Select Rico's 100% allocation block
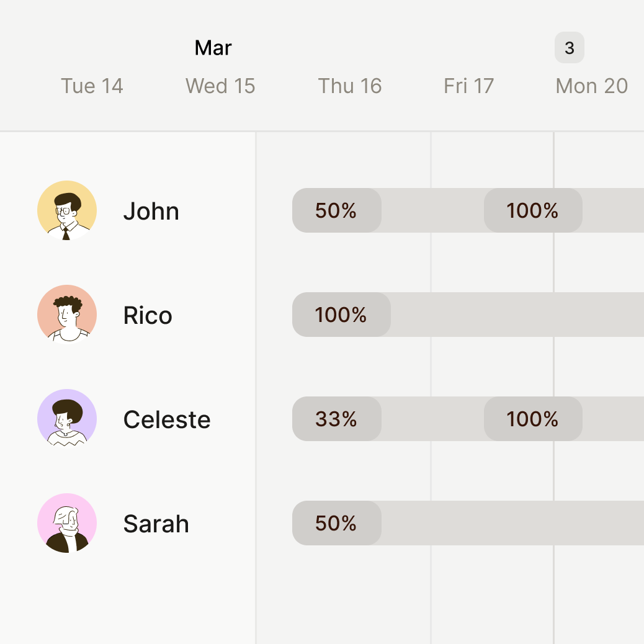Screen dimensions: 644x644 [x=341, y=315]
